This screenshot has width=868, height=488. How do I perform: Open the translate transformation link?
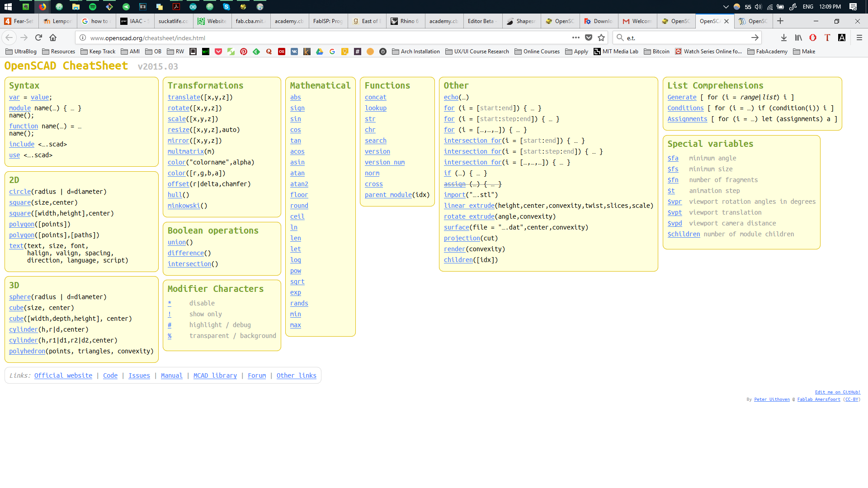tap(184, 97)
